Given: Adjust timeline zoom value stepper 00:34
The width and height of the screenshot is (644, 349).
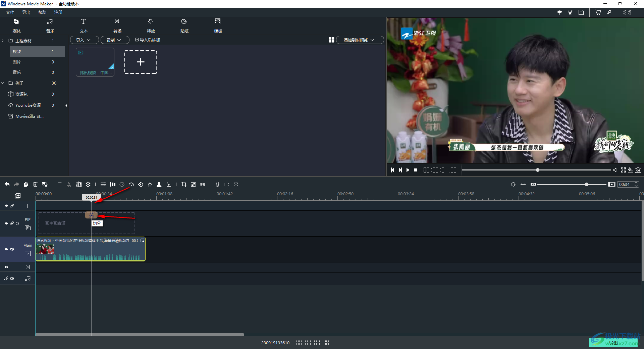Looking at the screenshot, I should pos(636,184).
